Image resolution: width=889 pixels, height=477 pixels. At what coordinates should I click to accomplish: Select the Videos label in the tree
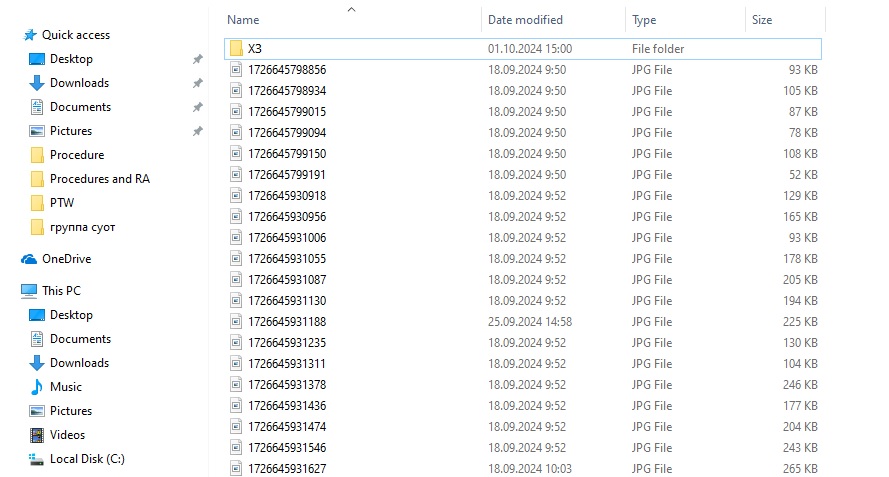click(x=67, y=435)
